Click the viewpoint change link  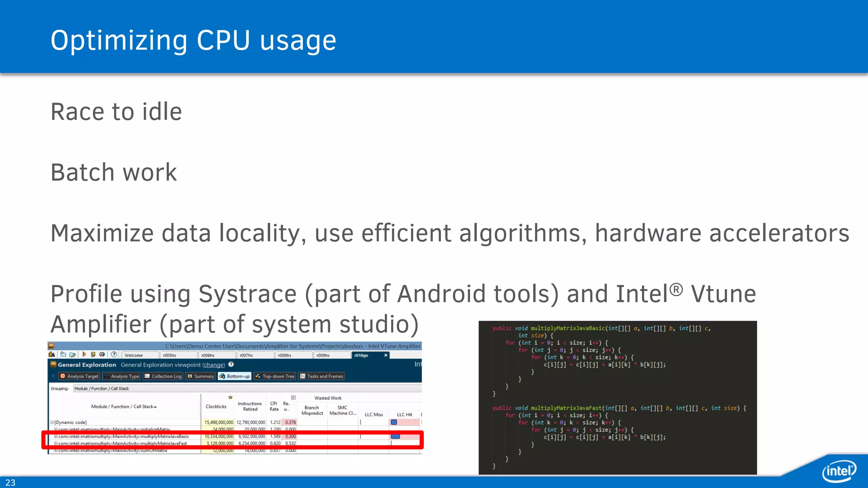[x=214, y=365]
